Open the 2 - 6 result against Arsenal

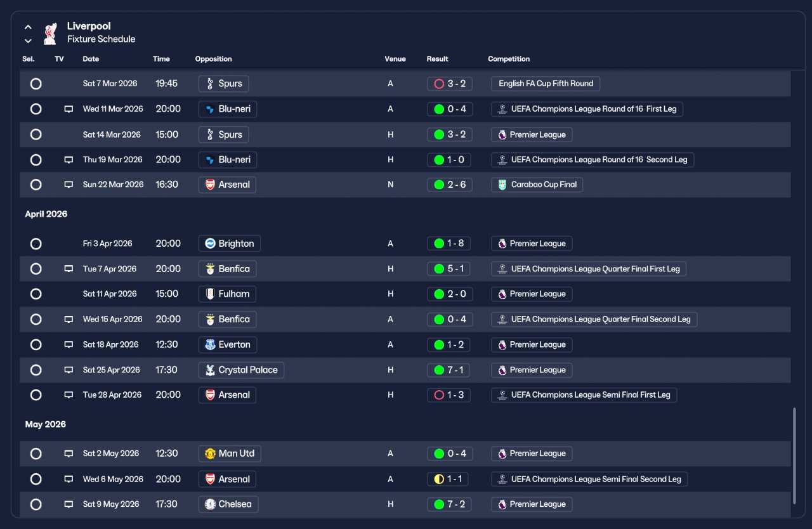pyautogui.click(x=450, y=185)
